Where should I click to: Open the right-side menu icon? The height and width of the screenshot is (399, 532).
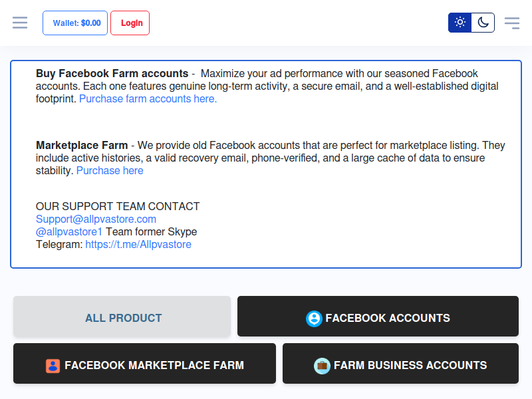(x=511, y=23)
